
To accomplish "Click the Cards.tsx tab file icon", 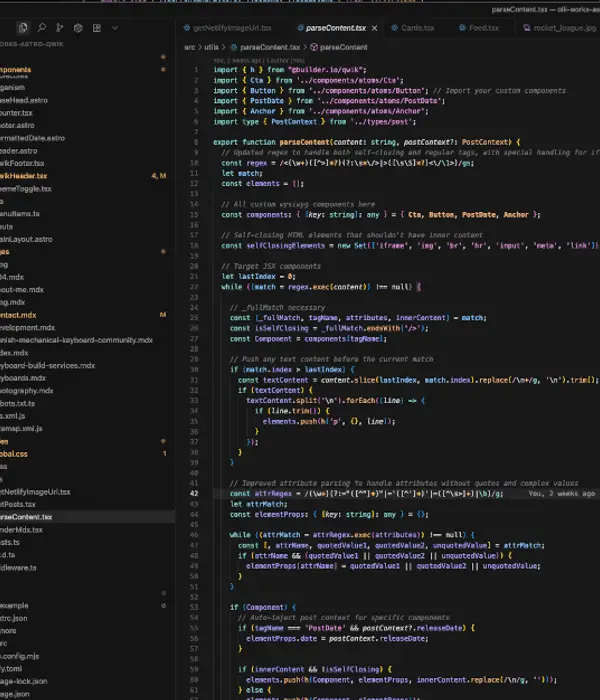I will [395, 28].
